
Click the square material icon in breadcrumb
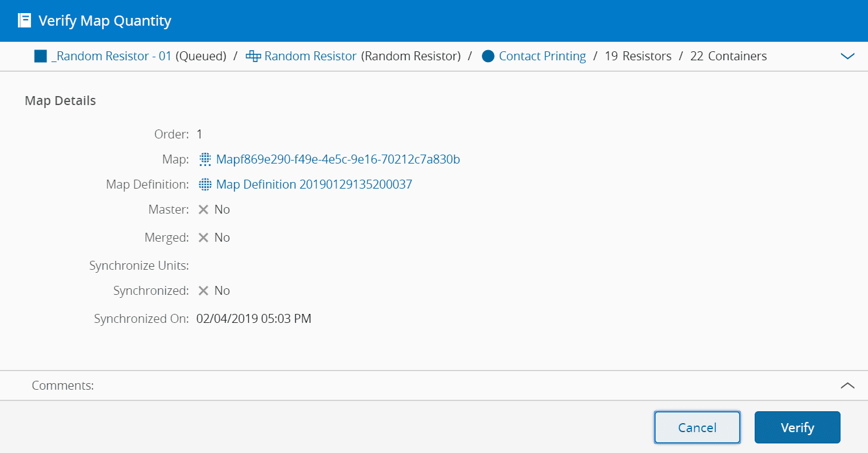point(41,57)
